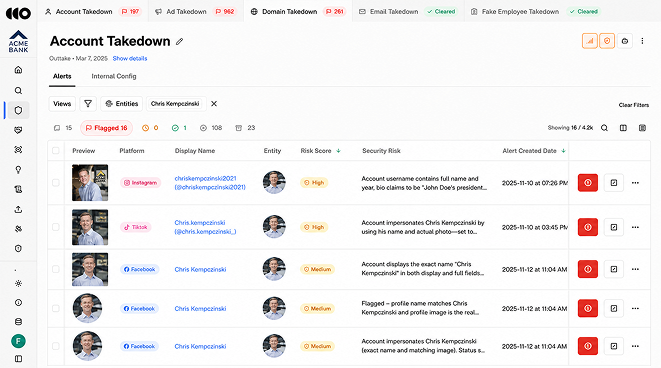This screenshot has height=368, width=661.
Task: Open the Acme Bank logo
Action: click(x=18, y=41)
